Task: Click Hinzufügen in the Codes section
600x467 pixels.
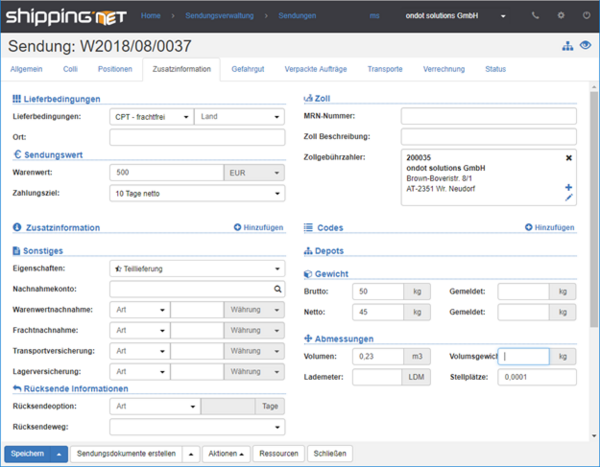Action: pos(550,228)
